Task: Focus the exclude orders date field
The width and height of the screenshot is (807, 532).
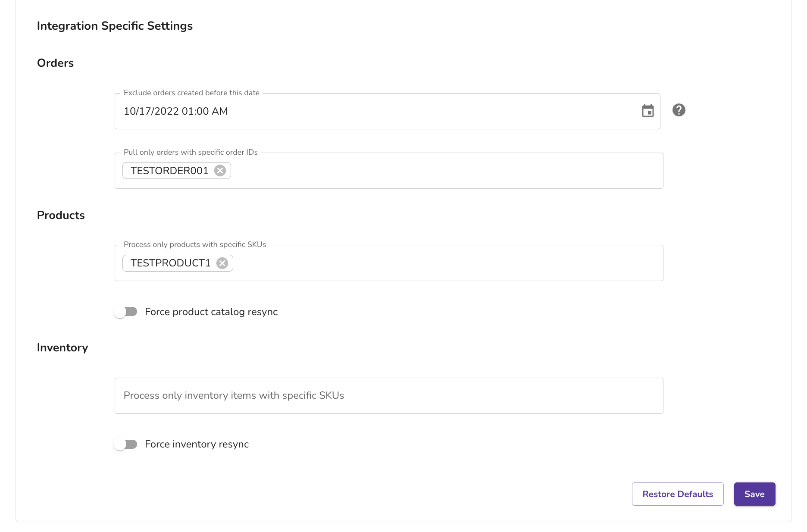Action: (x=387, y=111)
